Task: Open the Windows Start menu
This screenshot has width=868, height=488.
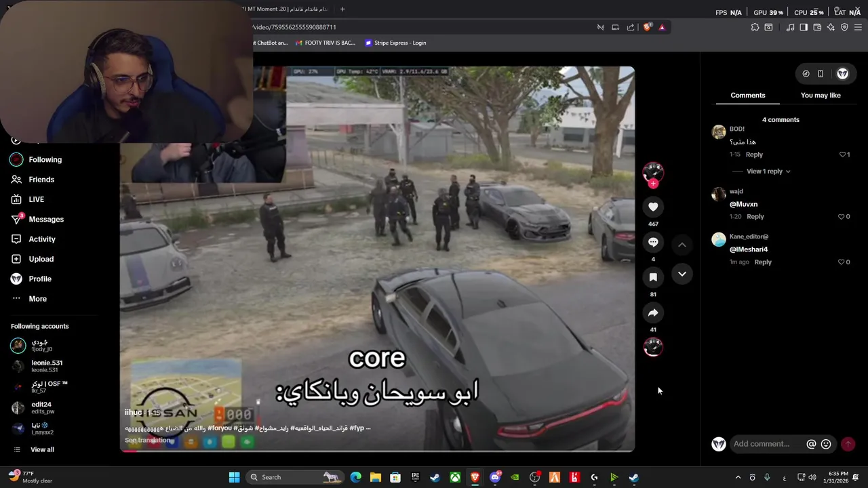Action: [234, 477]
